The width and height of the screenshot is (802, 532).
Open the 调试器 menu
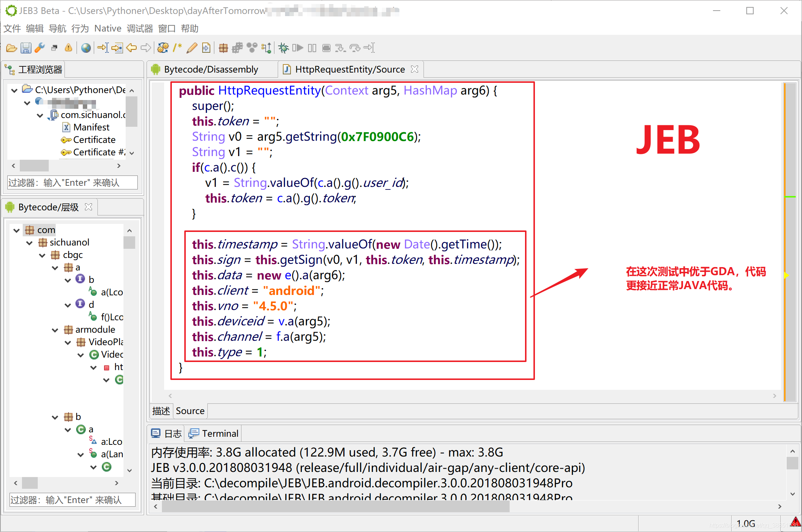pyautogui.click(x=140, y=29)
